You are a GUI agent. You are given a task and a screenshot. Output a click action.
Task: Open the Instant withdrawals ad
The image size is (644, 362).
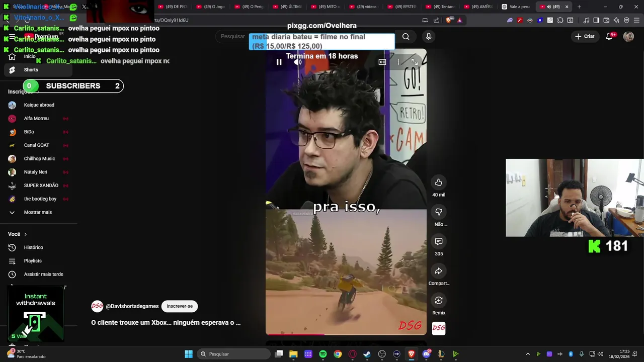coord(35,314)
